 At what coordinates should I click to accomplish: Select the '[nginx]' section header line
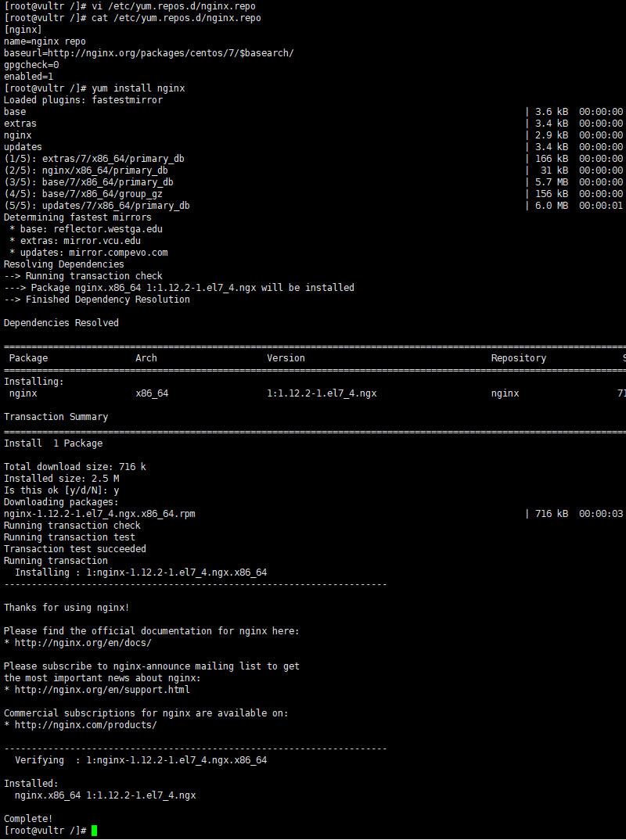[23, 30]
